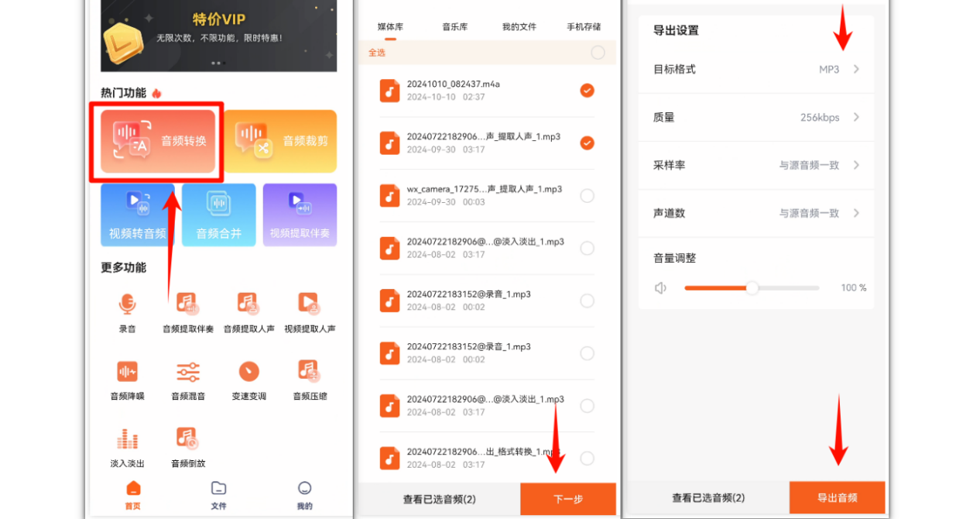Viewport: 980px width, 519px height.
Task: Click the 导出设置 heading
Action: (x=676, y=30)
